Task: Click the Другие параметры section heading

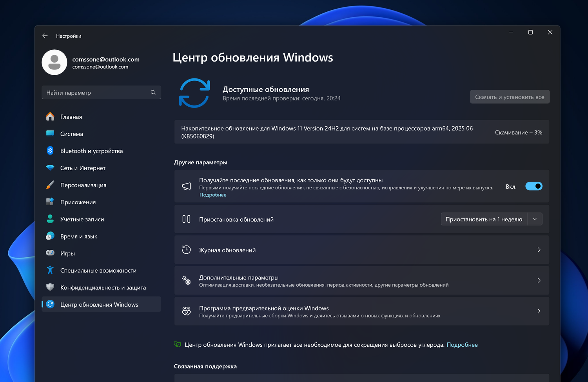Action: click(201, 162)
